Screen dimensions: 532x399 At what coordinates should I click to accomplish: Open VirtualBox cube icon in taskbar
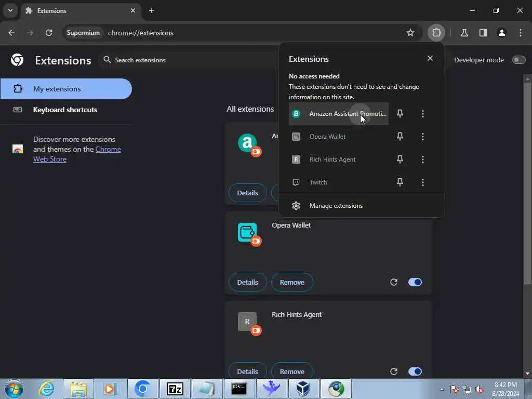point(303,389)
